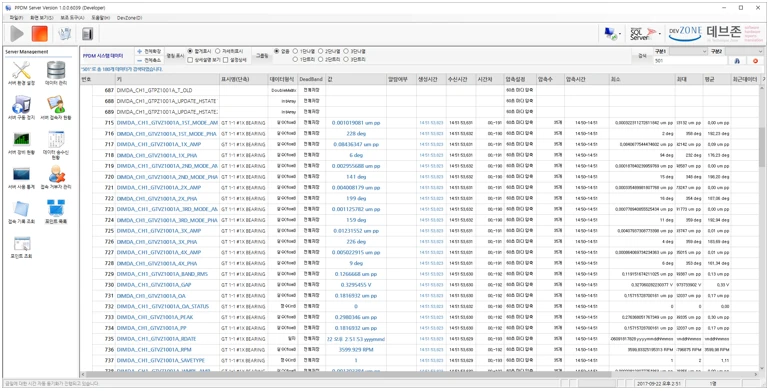Viewport: 771px width, 391px height.
Task: Open the documents icon in the main toolbar
Action: click(x=64, y=33)
